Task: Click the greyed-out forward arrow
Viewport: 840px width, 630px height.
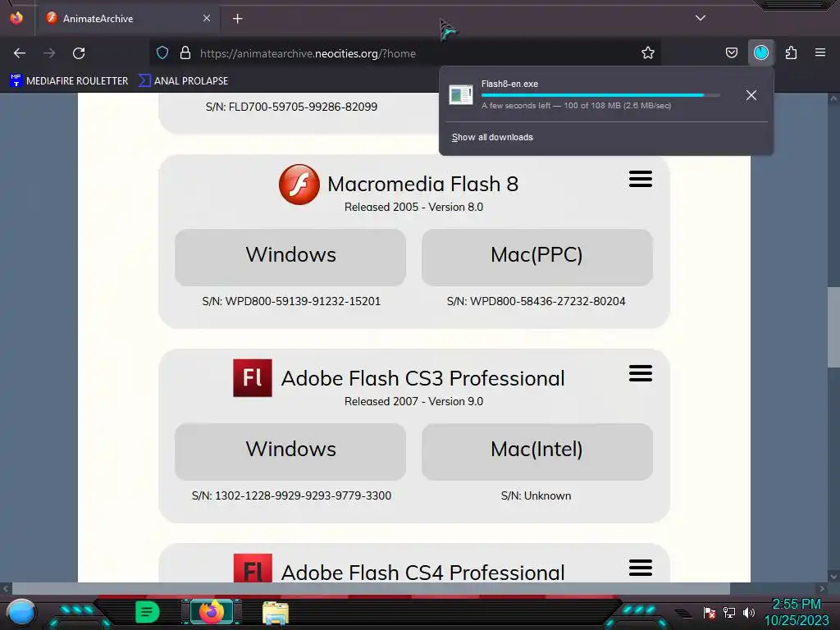Action: (49, 53)
